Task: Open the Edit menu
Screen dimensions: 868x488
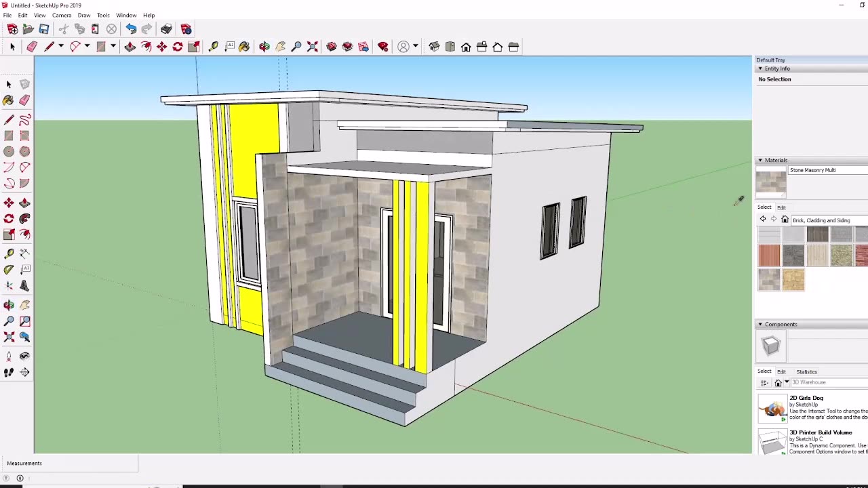Action: [22, 15]
